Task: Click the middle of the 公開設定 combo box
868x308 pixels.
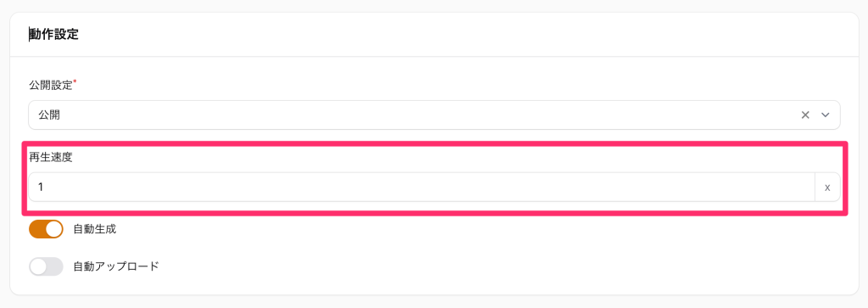Action: pyautogui.click(x=435, y=115)
